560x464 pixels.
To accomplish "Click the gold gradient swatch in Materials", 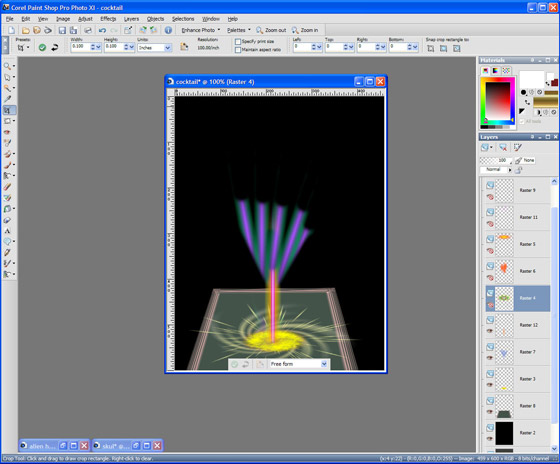I will (545, 102).
